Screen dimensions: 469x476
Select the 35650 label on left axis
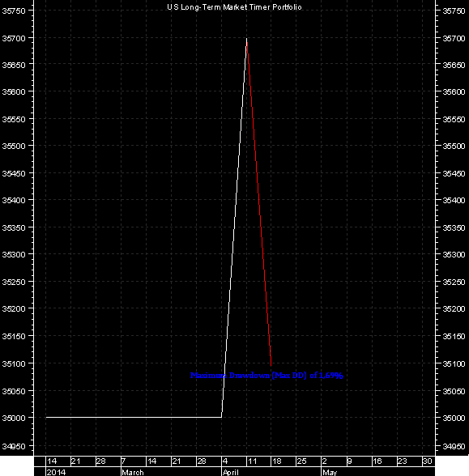click(x=14, y=65)
